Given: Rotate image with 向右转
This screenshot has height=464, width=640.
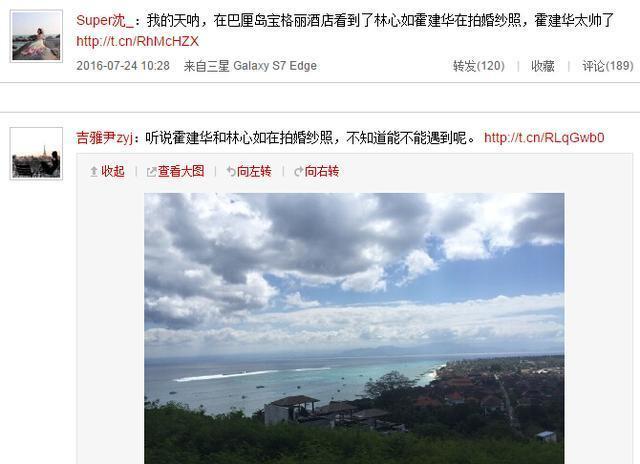Looking at the screenshot, I should [x=322, y=171].
